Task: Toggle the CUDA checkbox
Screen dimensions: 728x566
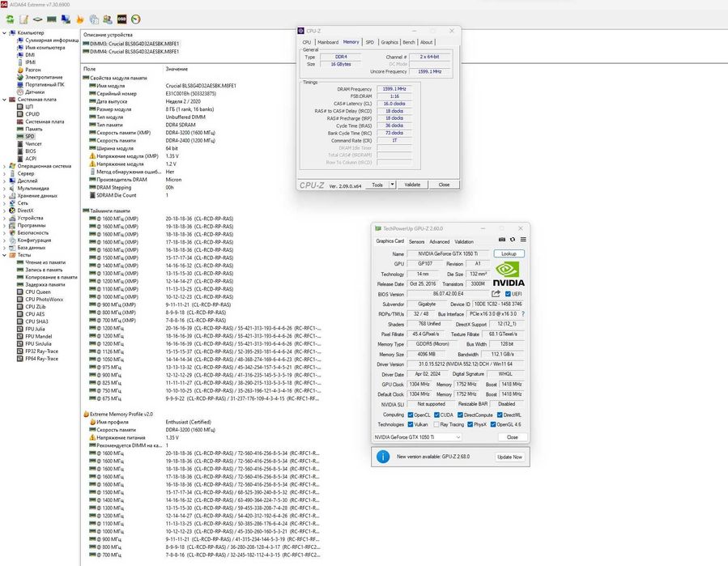Action: pyautogui.click(x=437, y=415)
